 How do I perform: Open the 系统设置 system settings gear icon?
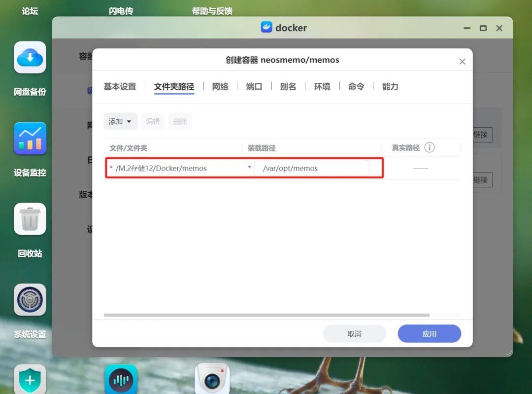(x=30, y=300)
